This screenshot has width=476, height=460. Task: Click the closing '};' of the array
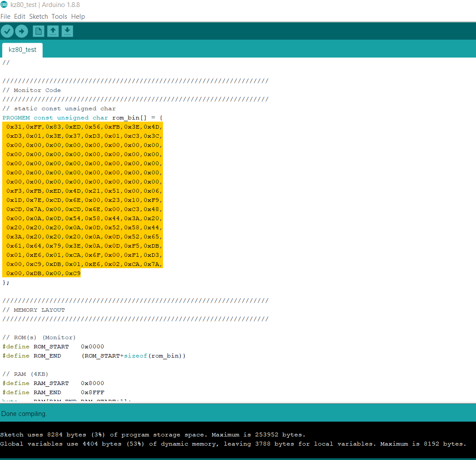(6, 283)
